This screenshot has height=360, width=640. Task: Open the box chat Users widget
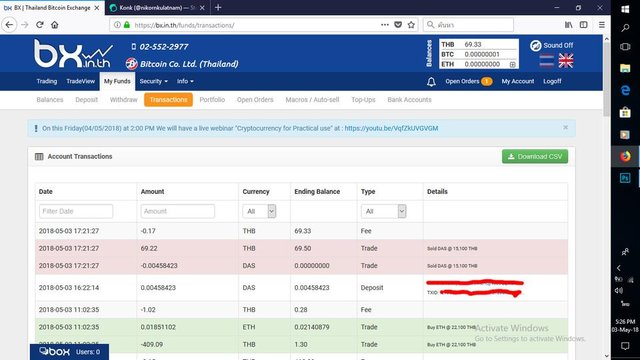[69, 351]
